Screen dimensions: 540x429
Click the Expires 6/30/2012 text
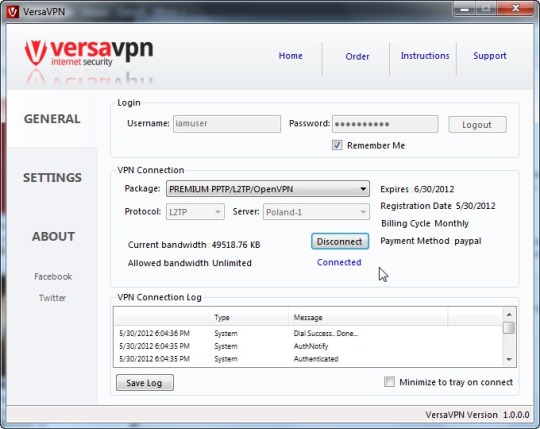[x=417, y=189]
